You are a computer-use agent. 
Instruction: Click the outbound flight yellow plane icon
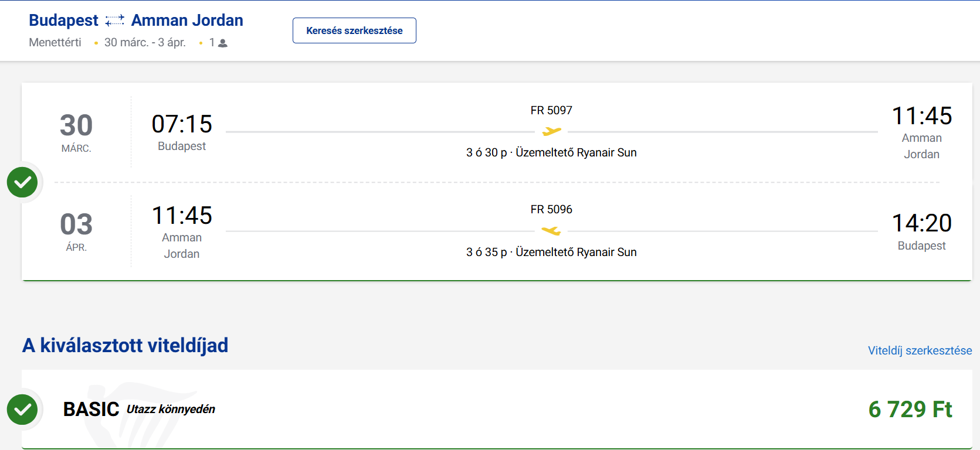[551, 131]
